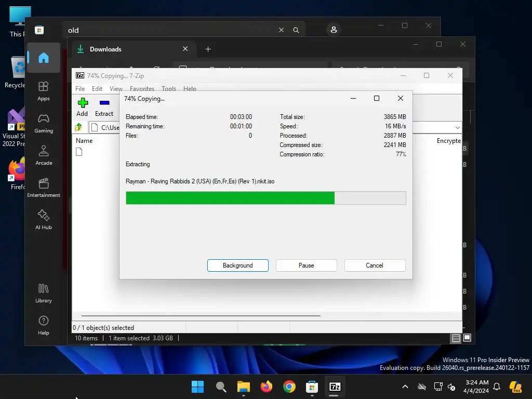The image size is (532, 399).
Task: Click the Background button in copy dialog
Action: (x=238, y=265)
